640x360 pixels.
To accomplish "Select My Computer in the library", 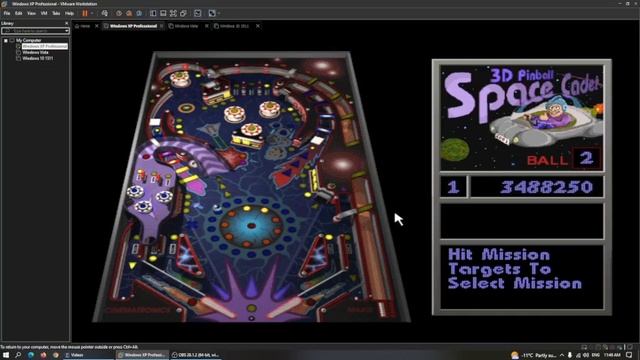I will tap(29, 40).
